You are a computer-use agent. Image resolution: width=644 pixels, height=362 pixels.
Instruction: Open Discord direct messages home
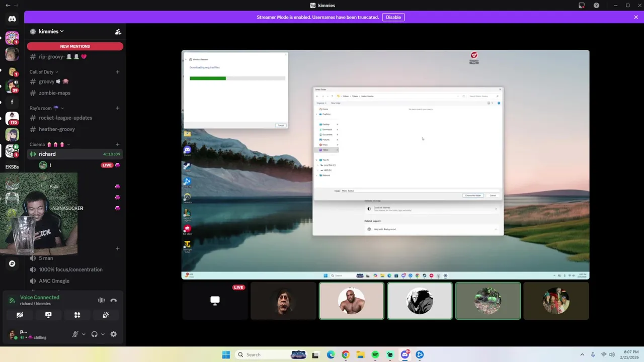tap(12, 19)
